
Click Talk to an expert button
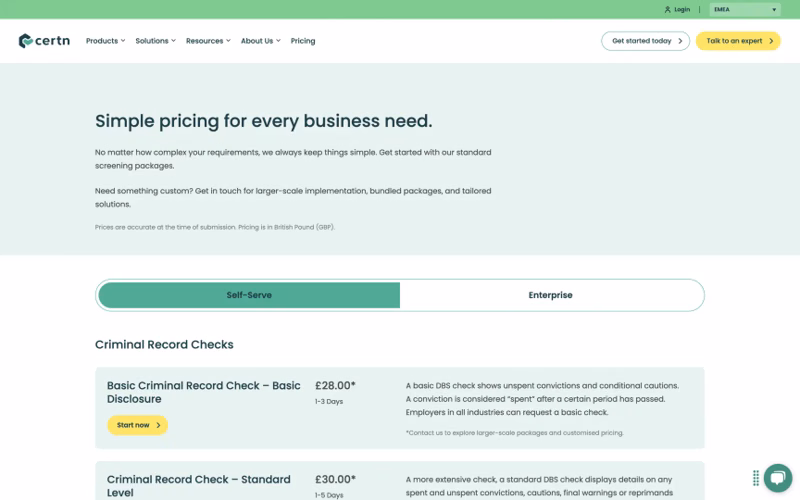coord(738,41)
